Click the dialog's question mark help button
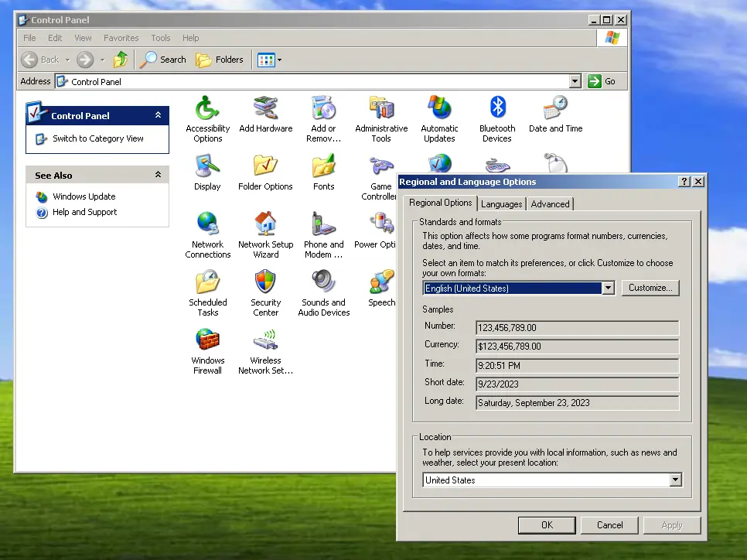Screen dimensions: 747x560 point(684,182)
